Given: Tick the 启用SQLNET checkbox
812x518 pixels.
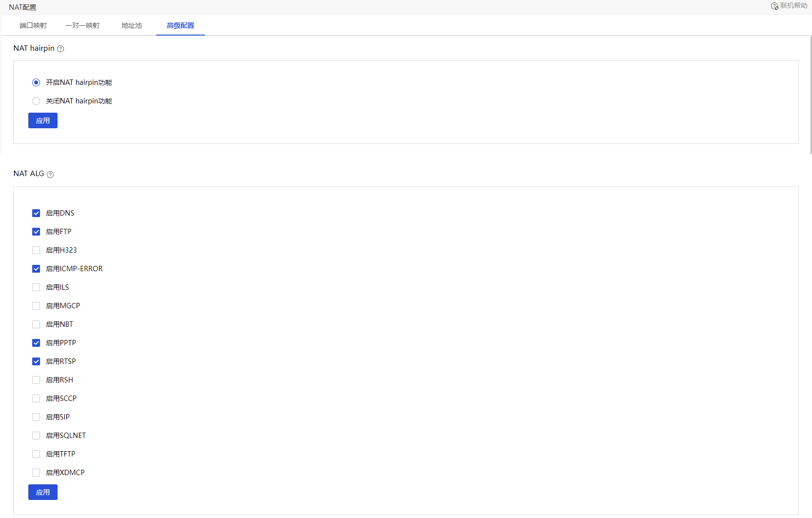Looking at the screenshot, I should click(36, 436).
